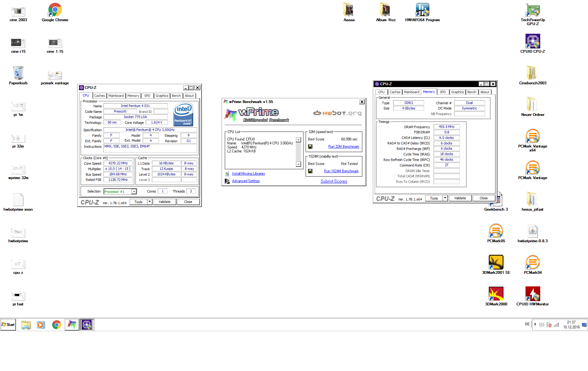Screen dimensions: 588x371
Task: Click Validate in left CPU-Z window
Action: click(164, 202)
